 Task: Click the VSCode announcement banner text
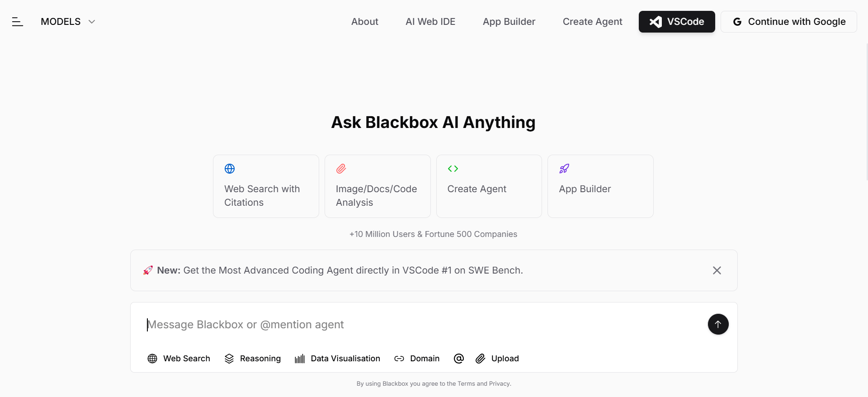click(340, 270)
